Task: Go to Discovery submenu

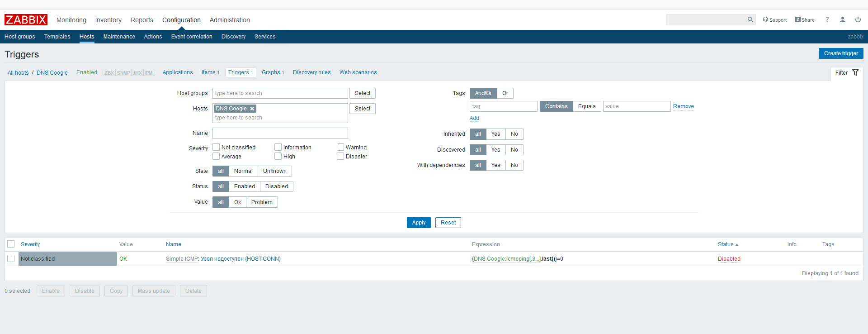Action: point(234,37)
